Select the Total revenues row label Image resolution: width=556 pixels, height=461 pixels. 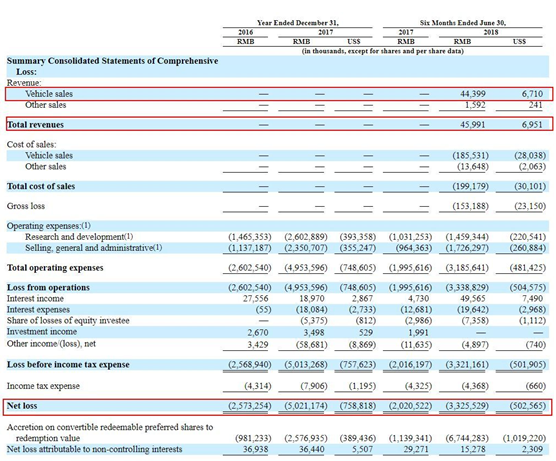pos(35,125)
